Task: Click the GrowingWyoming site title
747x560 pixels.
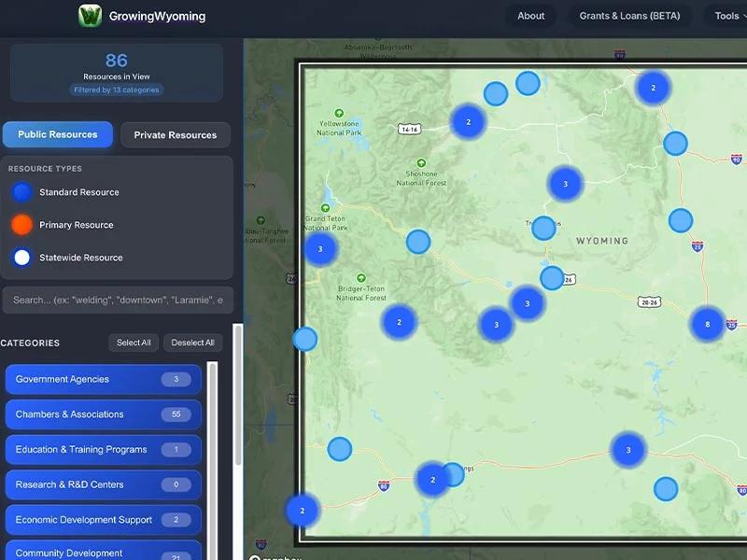Action: click(x=157, y=16)
